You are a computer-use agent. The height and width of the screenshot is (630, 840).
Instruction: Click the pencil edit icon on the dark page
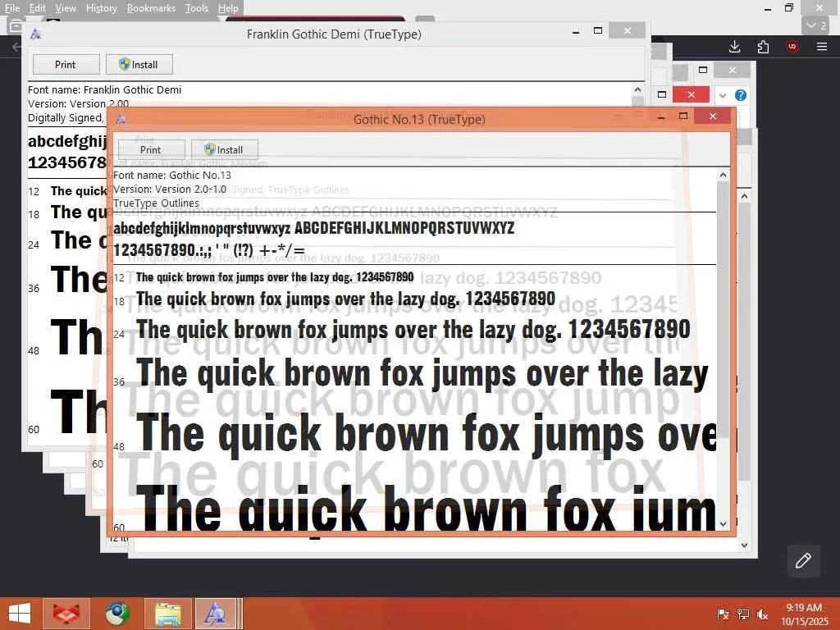coord(803,561)
